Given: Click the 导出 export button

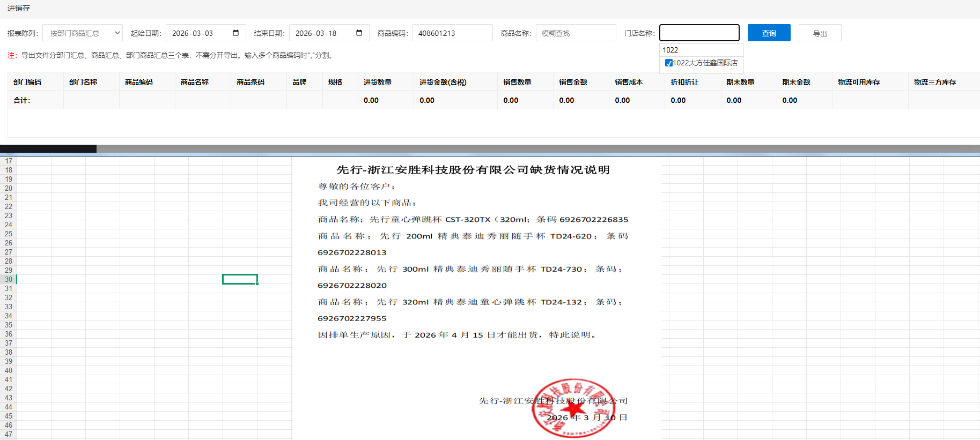Looking at the screenshot, I should (820, 33).
